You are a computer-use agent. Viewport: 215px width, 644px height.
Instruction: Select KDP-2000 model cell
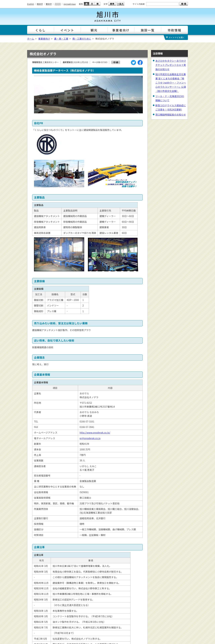[73, 300]
